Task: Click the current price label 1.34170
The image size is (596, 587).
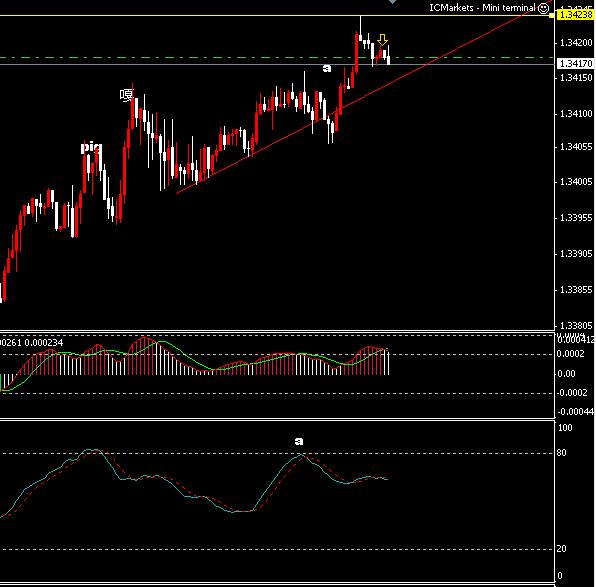Action: pos(576,63)
